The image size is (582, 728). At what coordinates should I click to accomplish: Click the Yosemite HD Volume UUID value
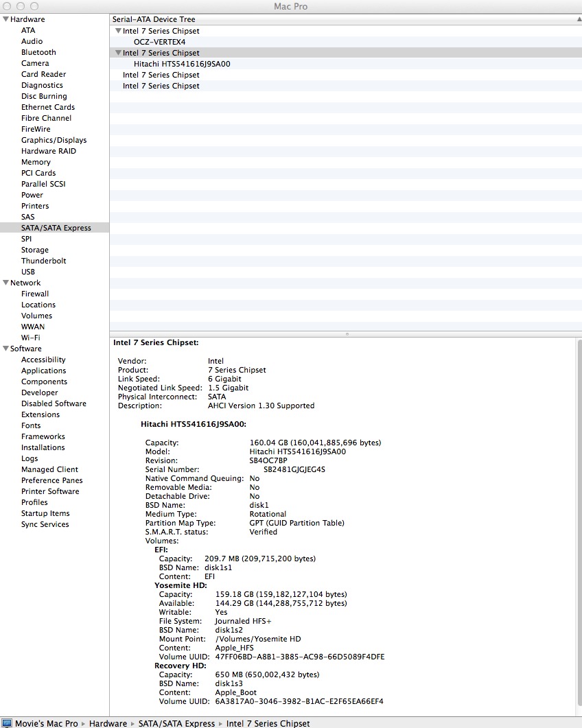point(300,657)
